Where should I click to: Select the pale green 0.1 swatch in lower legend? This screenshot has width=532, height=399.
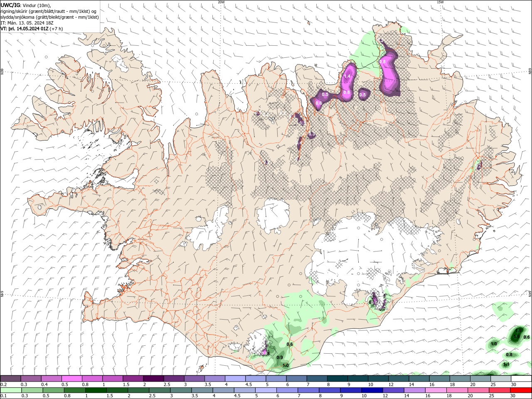coord(10,390)
